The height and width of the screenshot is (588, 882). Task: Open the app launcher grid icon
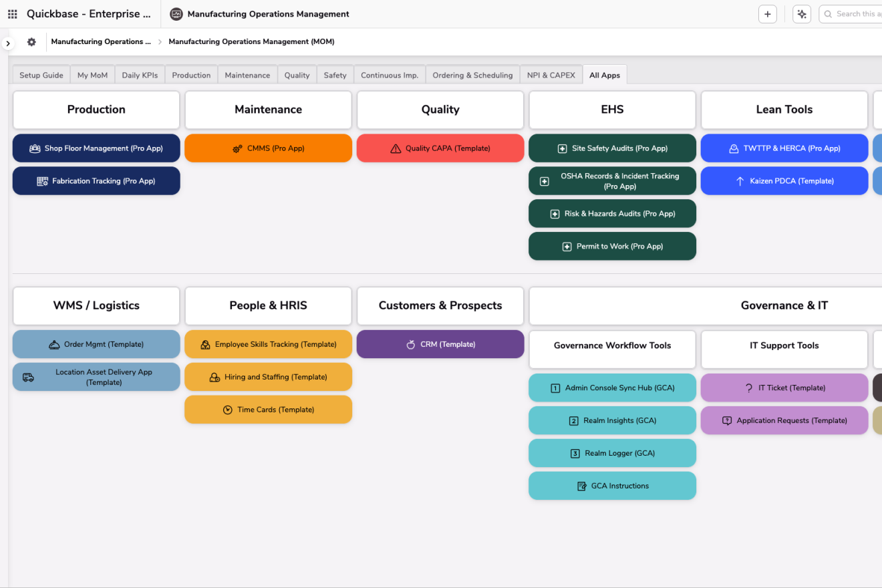tap(12, 14)
